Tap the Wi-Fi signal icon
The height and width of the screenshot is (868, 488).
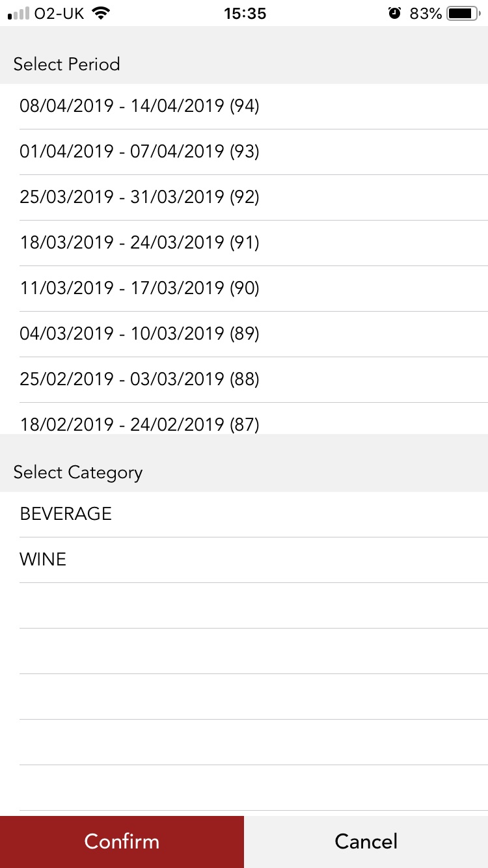coord(100,13)
